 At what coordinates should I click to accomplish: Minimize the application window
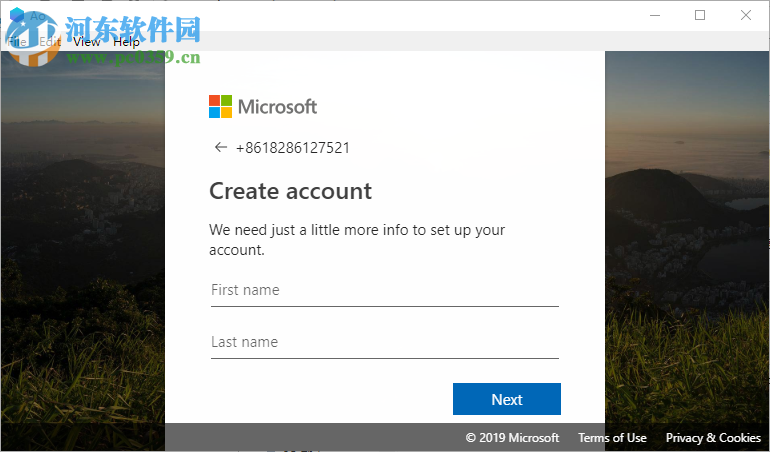coord(655,15)
